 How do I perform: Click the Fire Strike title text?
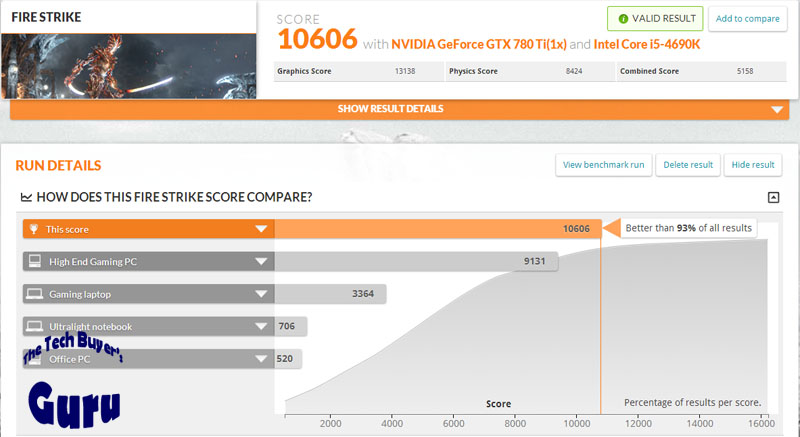(46, 17)
